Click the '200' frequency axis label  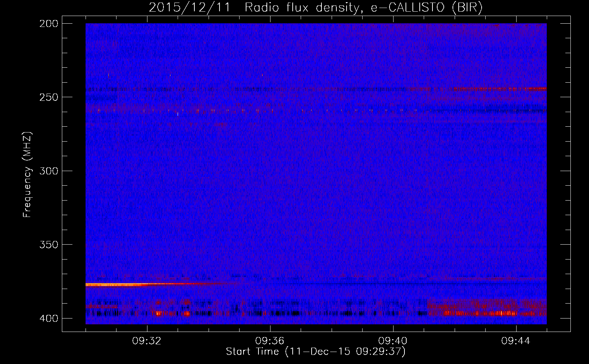pyautogui.click(x=48, y=24)
